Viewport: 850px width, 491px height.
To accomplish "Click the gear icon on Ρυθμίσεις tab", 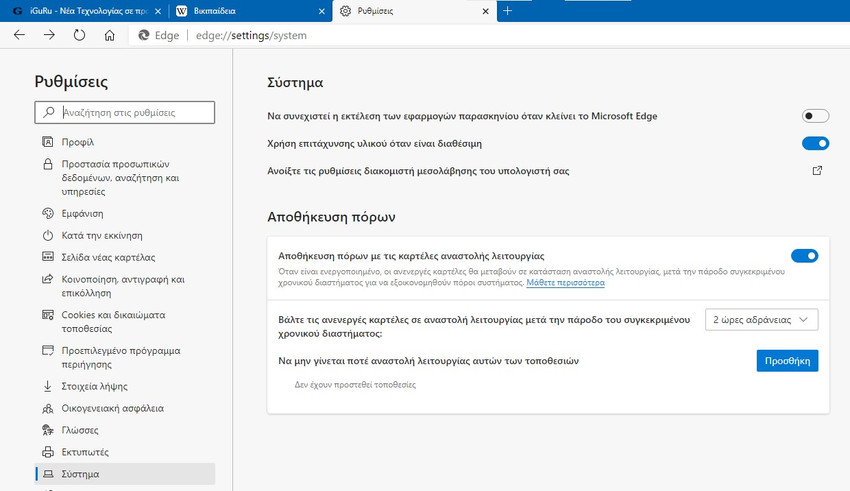I will click(345, 11).
